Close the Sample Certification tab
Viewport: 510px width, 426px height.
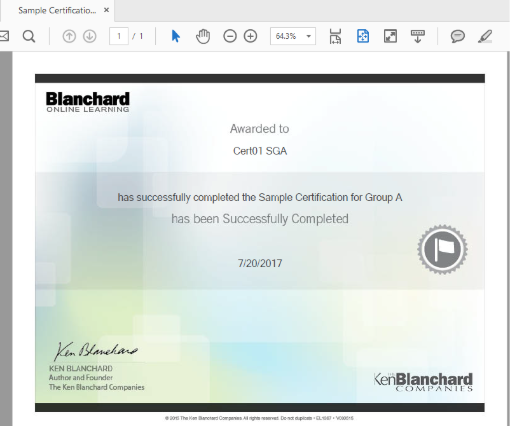106,10
